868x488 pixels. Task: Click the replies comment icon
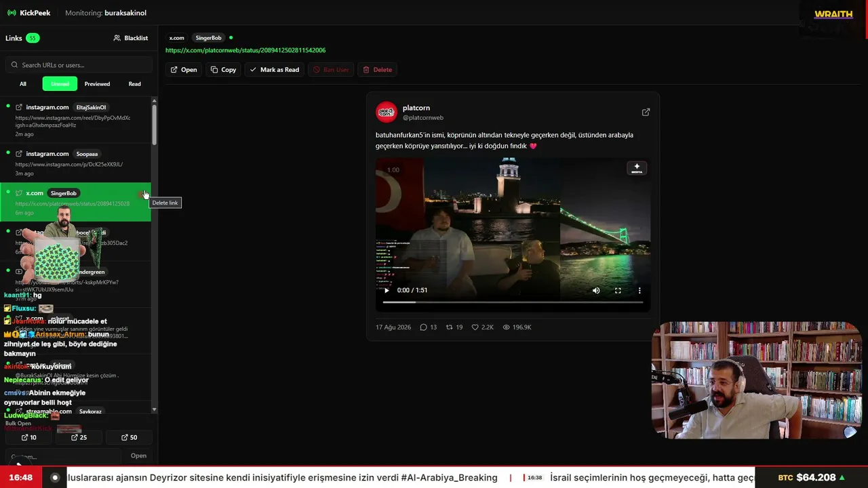(423, 327)
